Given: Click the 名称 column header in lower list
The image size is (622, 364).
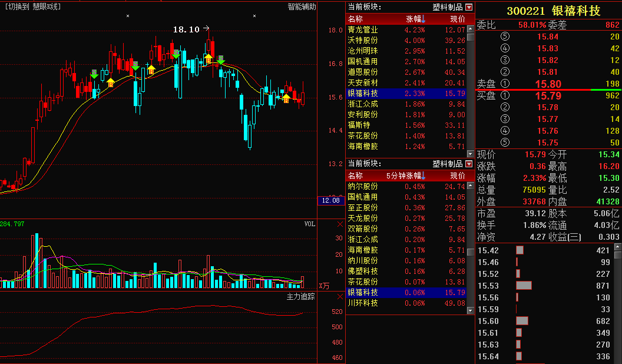Looking at the screenshot, I should (356, 176).
